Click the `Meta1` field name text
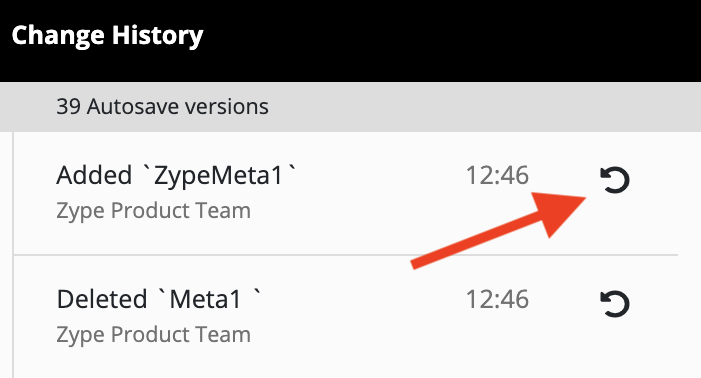Screen dimensions: 701x378 coord(210,299)
